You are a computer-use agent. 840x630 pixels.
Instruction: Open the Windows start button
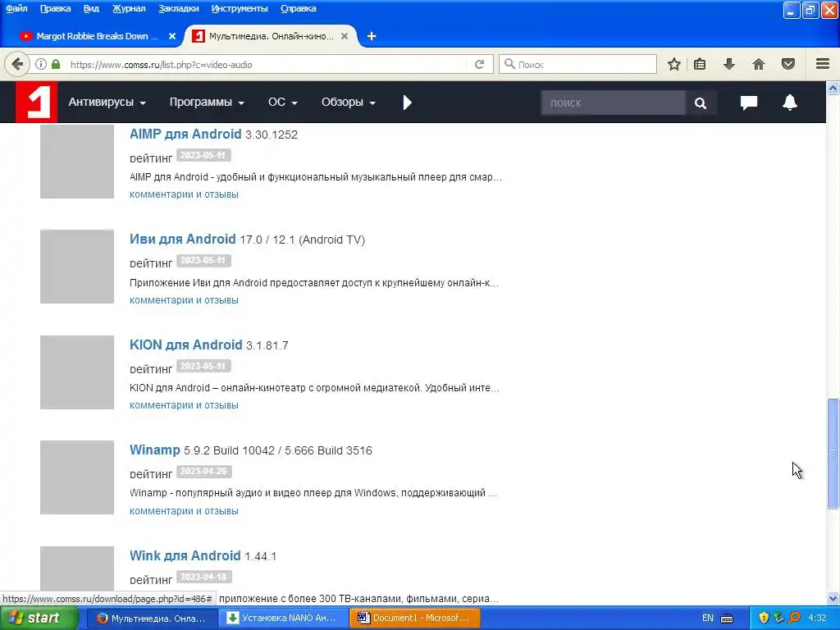(39, 618)
